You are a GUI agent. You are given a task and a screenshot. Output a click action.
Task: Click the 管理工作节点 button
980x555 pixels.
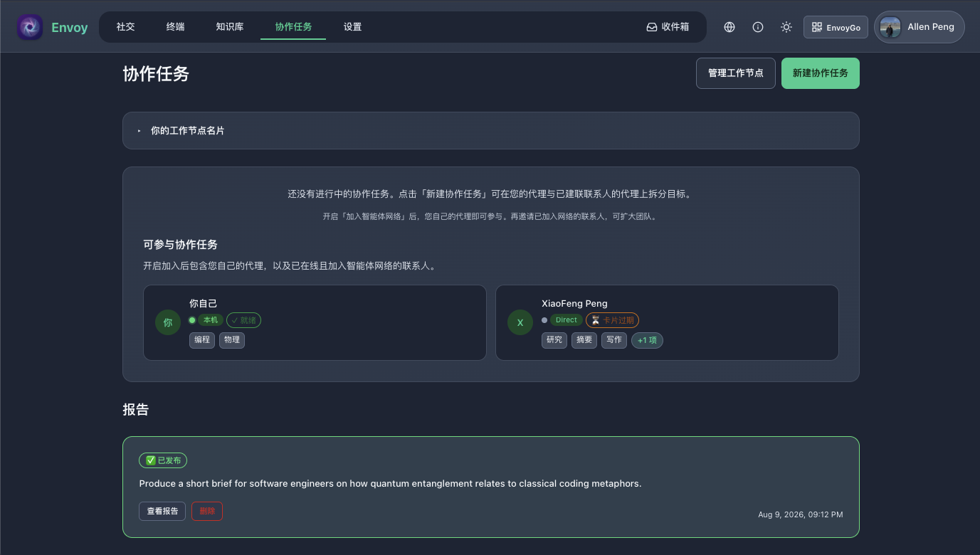tap(736, 73)
